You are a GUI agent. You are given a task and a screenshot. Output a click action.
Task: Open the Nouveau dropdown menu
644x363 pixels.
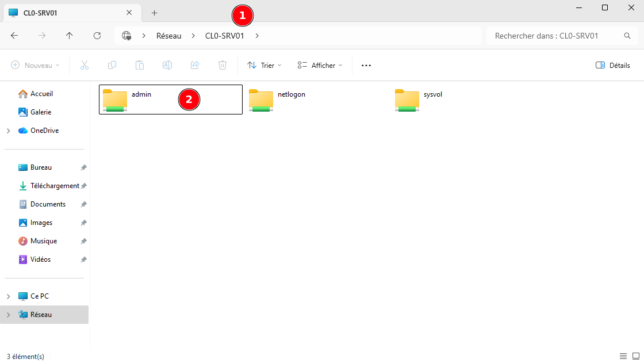[x=35, y=66]
